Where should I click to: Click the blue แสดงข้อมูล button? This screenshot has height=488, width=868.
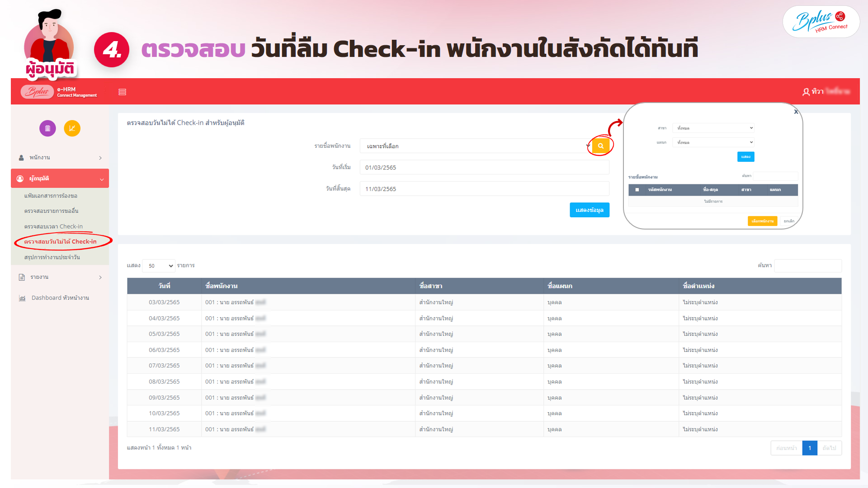(x=589, y=210)
